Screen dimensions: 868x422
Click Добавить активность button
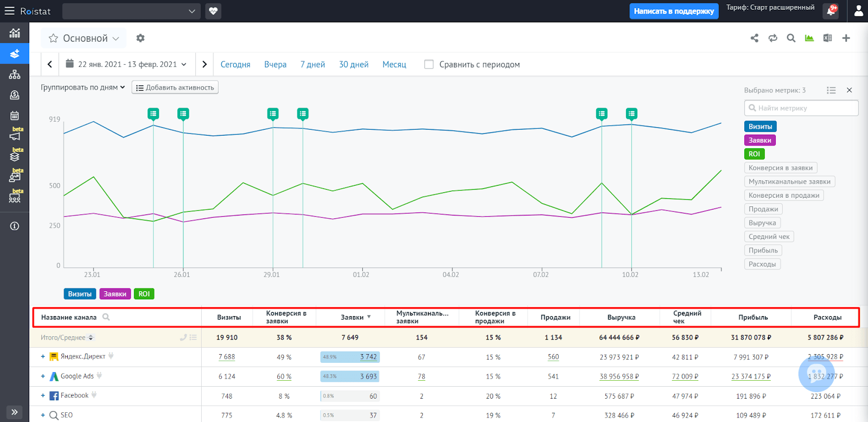(x=175, y=87)
